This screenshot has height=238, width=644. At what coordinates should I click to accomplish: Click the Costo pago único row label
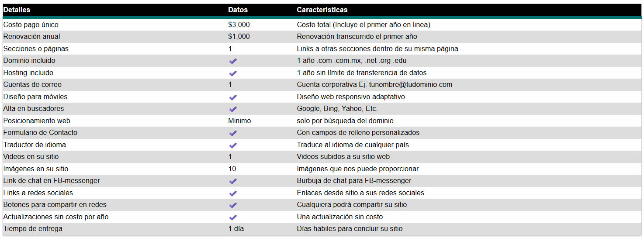pos(31,25)
